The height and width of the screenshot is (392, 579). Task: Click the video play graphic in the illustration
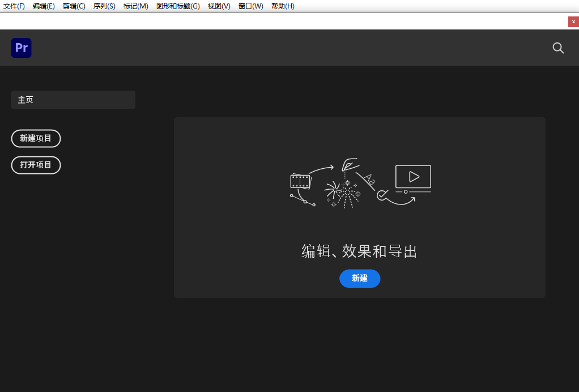pos(413,177)
